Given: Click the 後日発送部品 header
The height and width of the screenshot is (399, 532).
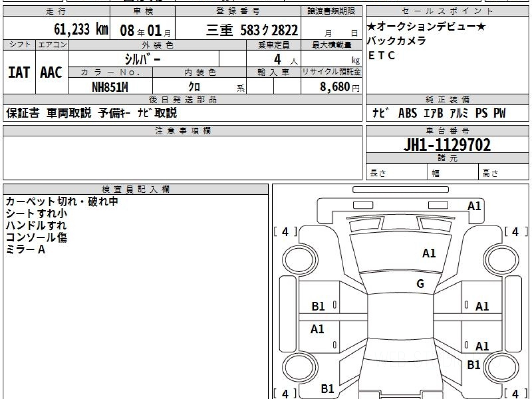Looking at the screenshot, I should coord(183,100).
